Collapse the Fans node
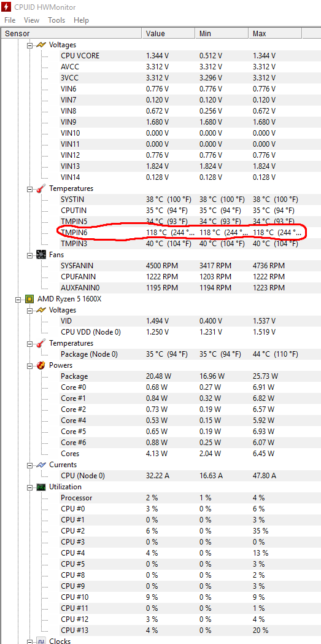Image resolution: width=321 pixels, height=644 pixels. pyautogui.click(x=29, y=255)
